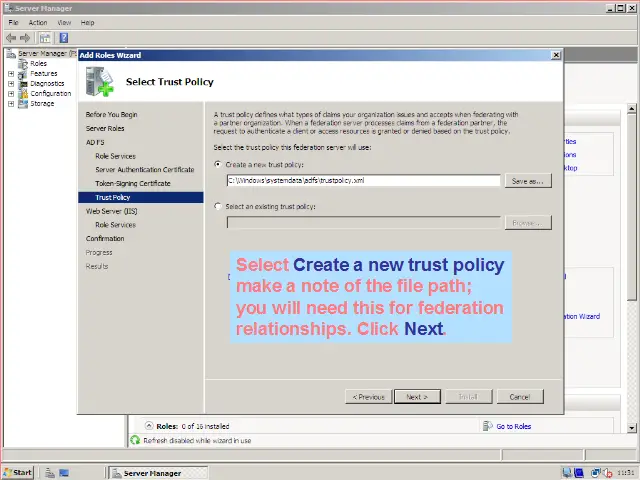The width and height of the screenshot is (640, 480).
Task: Click the Show/Hide console tree toolbar icon
Action: 45,38
